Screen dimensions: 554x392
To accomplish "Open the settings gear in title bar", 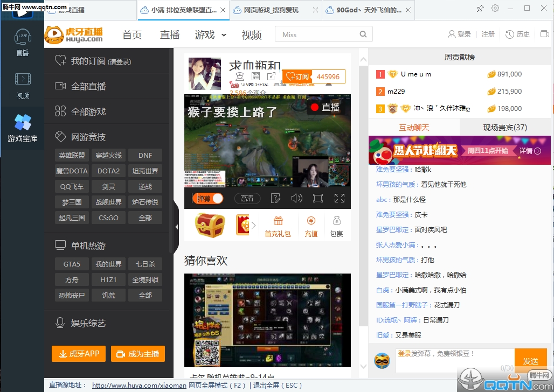I will 495,8.
